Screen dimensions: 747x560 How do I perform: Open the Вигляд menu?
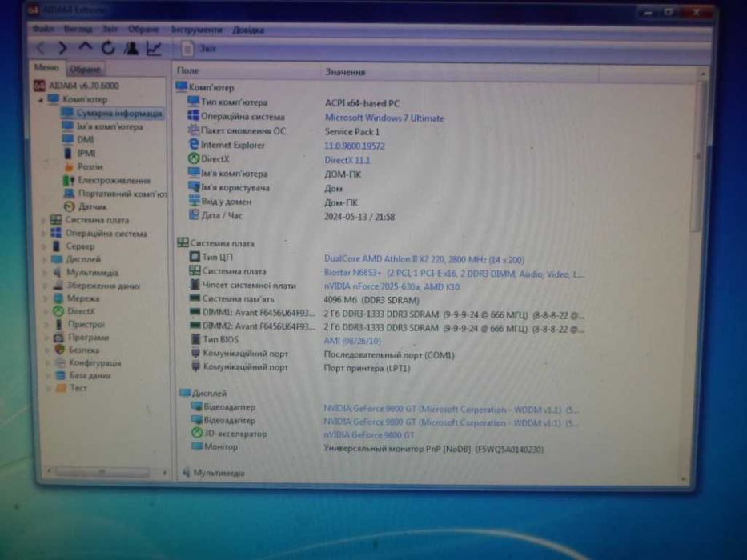(78, 29)
